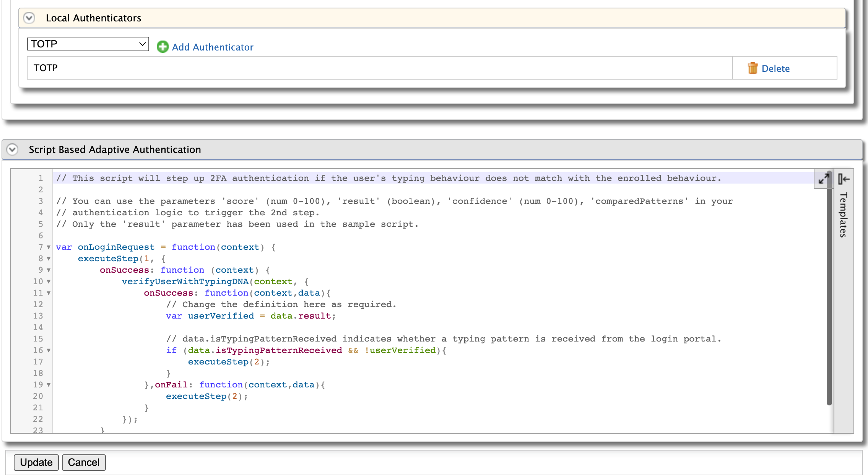Click the Local Authenticators header title
The image size is (868, 475).
tap(93, 18)
